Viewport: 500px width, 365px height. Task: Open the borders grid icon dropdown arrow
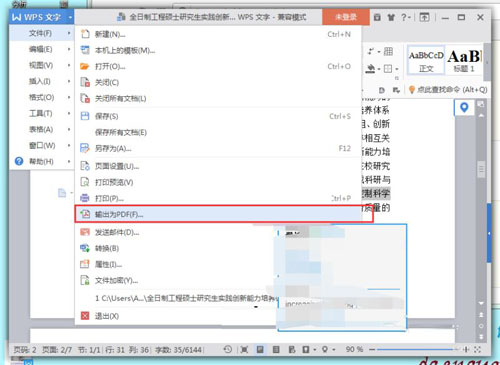tap(397, 69)
